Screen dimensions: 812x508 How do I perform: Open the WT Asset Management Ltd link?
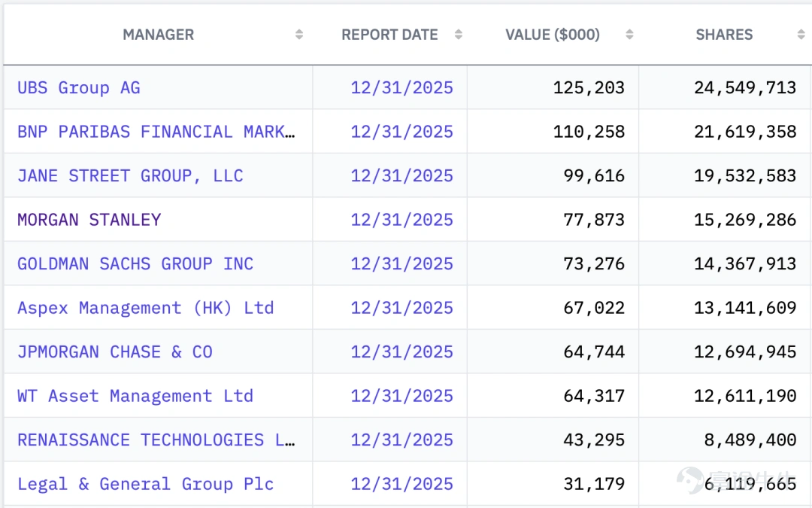click(x=135, y=396)
